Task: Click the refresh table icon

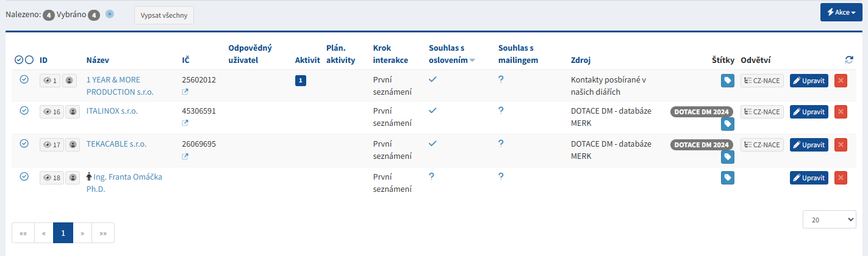Action: tap(848, 60)
